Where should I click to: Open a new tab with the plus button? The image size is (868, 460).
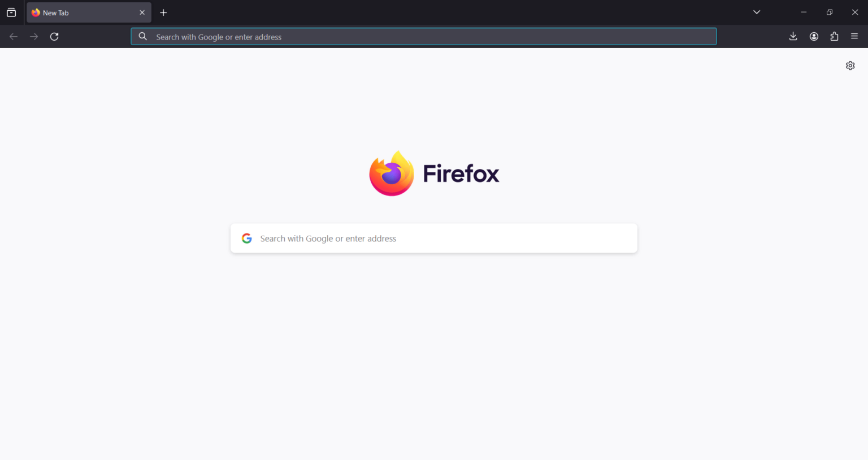tap(163, 12)
